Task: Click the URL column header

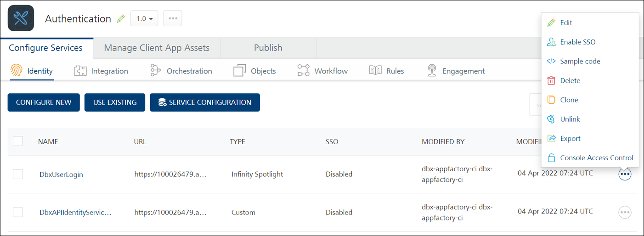Action: tap(140, 141)
